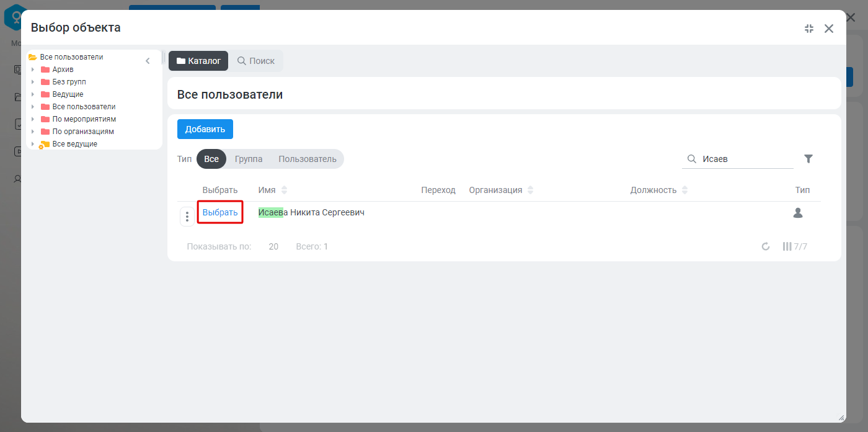The image size is (868, 432).
Task: Select the Все пользователи subfolder below Ведущие
Action: (x=84, y=107)
